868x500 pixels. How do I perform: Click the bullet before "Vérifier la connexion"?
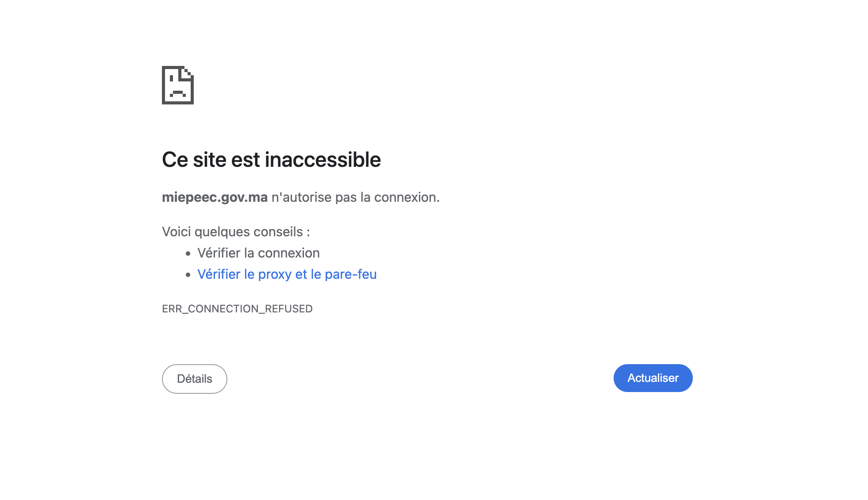188,254
